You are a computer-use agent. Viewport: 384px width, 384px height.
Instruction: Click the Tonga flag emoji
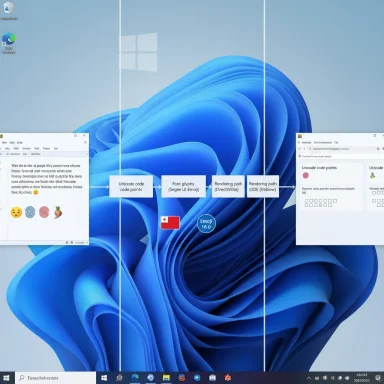click(170, 223)
